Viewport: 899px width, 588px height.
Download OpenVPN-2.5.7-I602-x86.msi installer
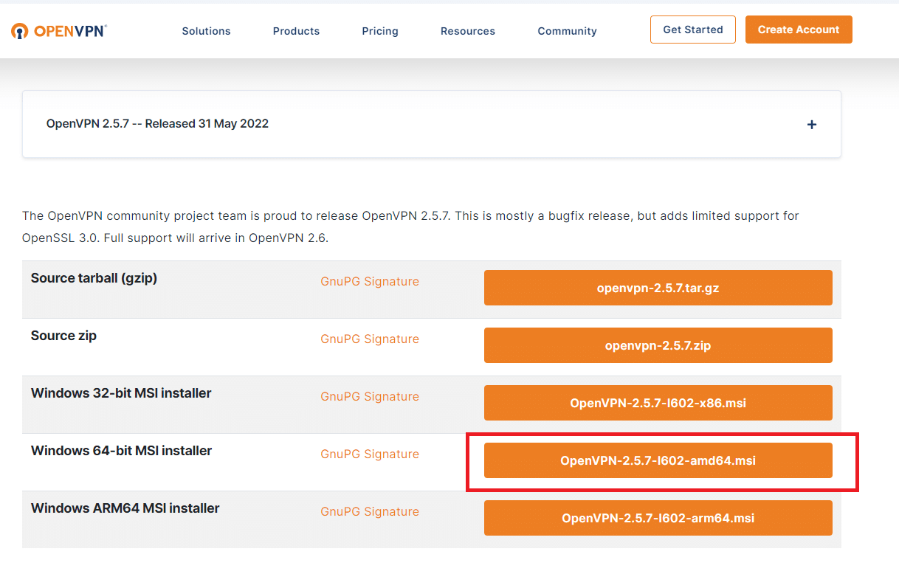pos(658,403)
